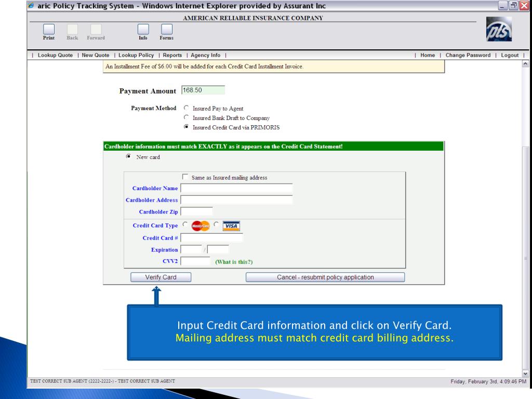
Task: Check Same as Insured mailing address
Action: point(185,177)
